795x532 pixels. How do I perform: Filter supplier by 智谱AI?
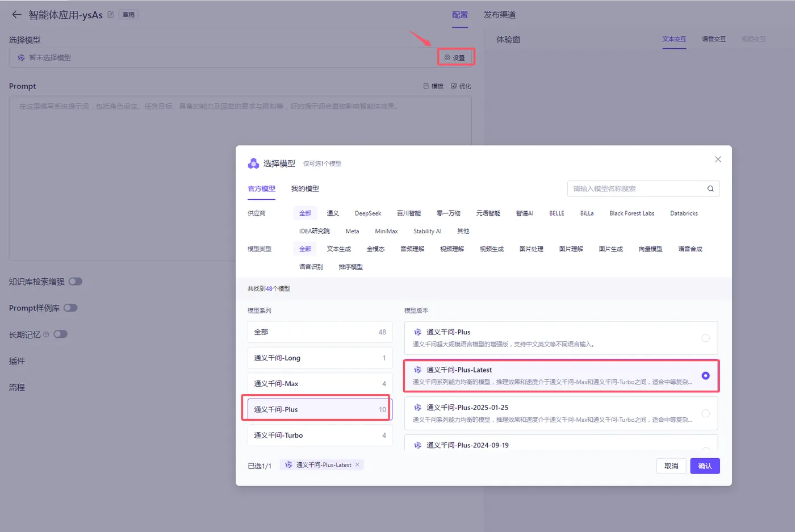[525, 213]
